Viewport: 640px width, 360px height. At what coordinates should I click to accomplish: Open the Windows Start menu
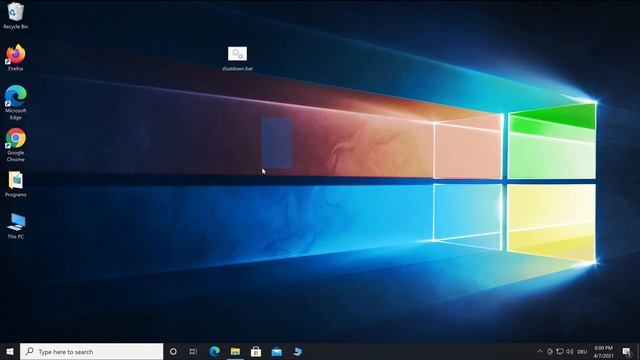click(10, 351)
